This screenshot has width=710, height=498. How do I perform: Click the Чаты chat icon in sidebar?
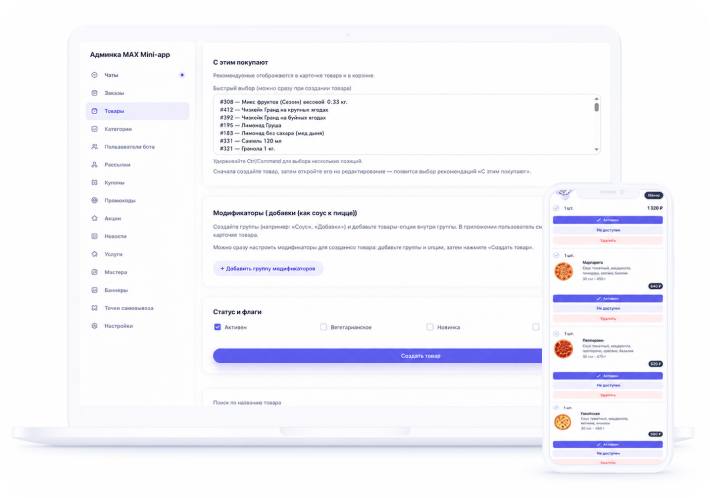[x=94, y=75]
